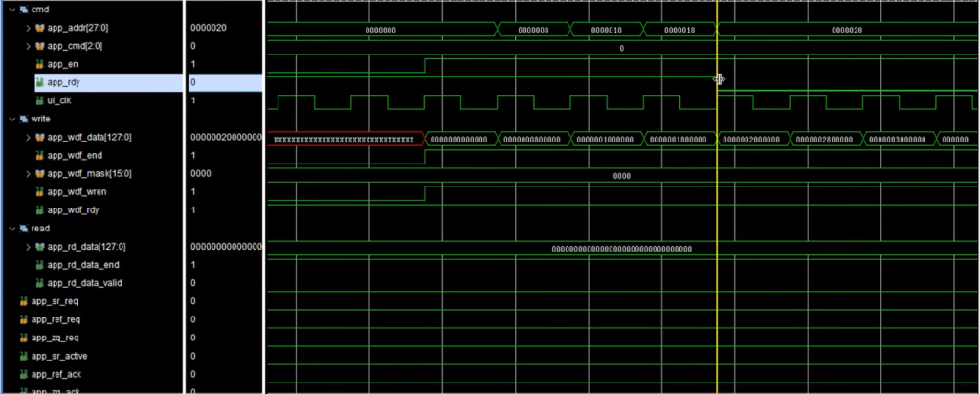This screenshot has width=980, height=394.
Task: Expand the app_rd_data[127:0] bus
Action: [x=28, y=247]
